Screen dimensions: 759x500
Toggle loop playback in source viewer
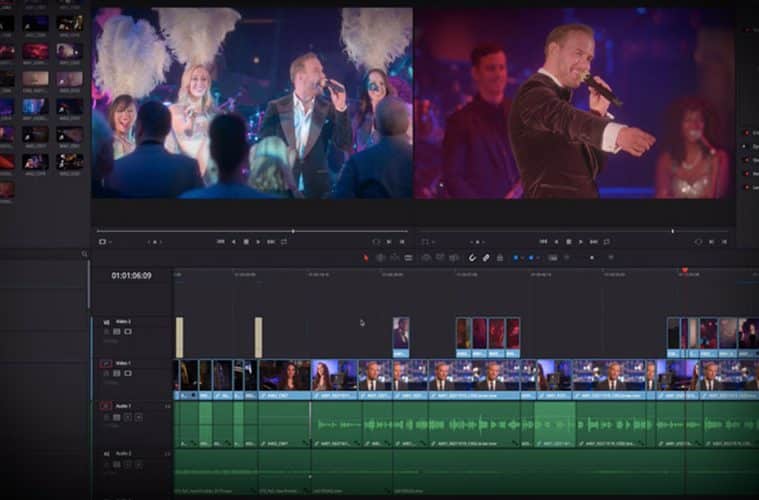(284, 241)
